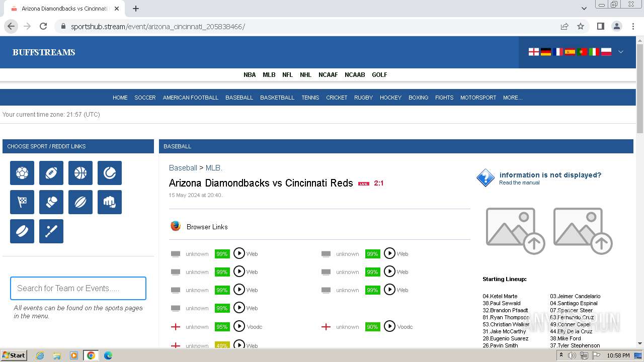Open the Windows Start button
This screenshot has height=362, width=644.
(14, 355)
